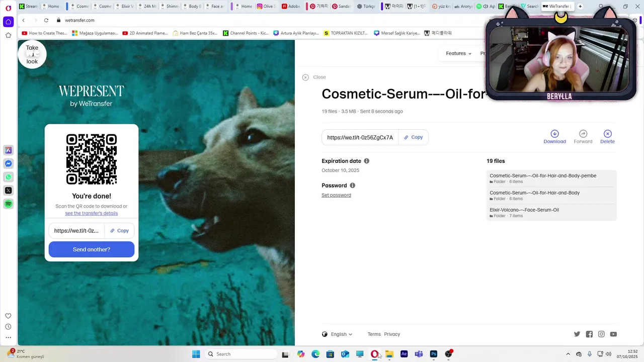This screenshot has height=362, width=644.
Task: Open Microsoft Teams from the taskbar
Action: tap(419, 354)
